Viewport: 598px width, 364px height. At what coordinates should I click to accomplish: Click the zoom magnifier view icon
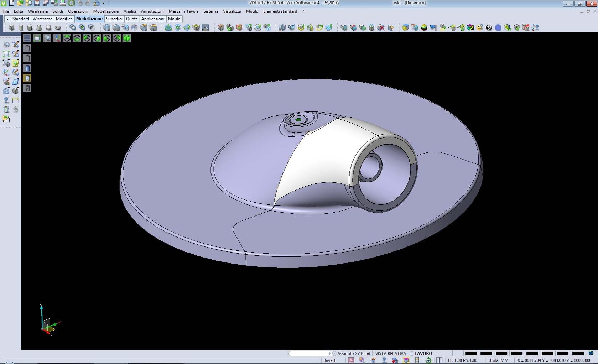click(x=47, y=38)
